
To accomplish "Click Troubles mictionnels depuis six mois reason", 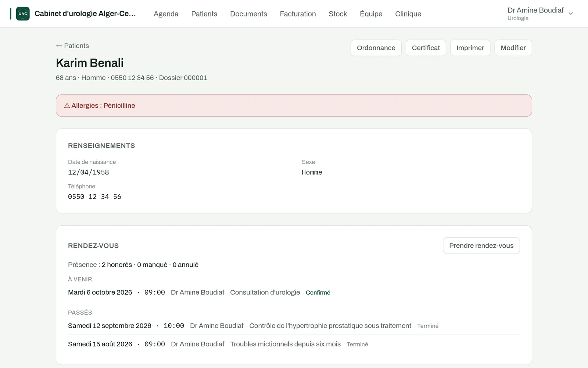I will pyautogui.click(x=285, y=344).
